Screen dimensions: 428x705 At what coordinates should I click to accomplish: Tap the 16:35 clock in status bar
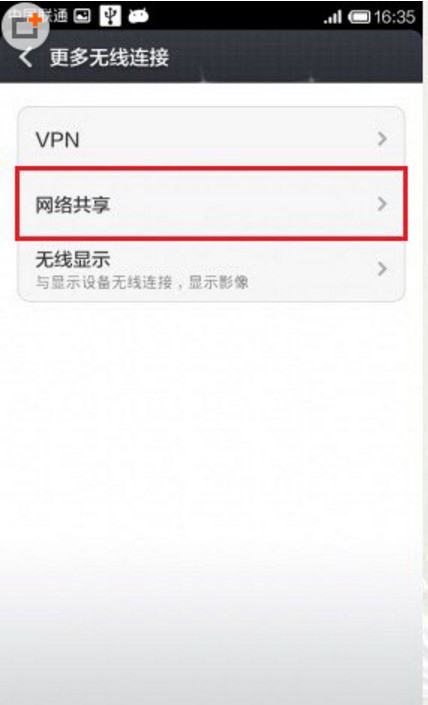coord(394,17)
